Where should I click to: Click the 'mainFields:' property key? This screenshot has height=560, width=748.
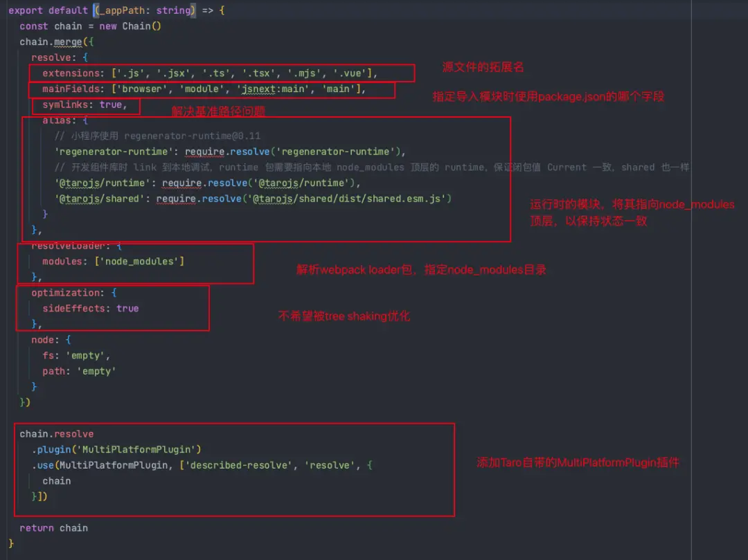click(x=73, y=89)
